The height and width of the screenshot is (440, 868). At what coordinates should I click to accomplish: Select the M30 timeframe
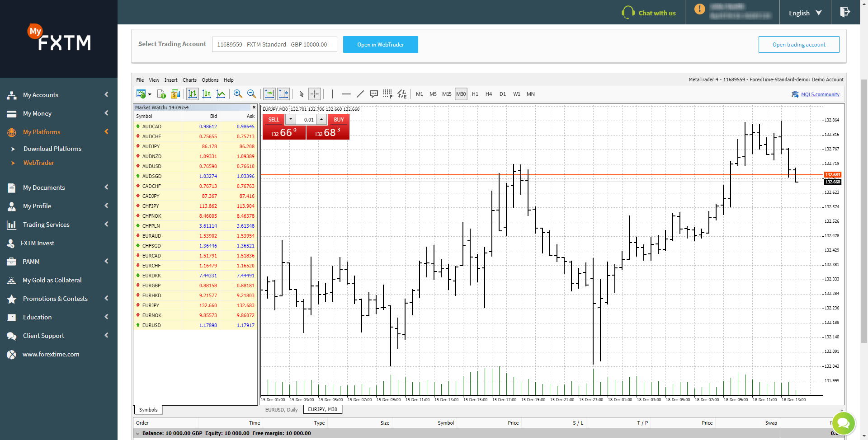461,94
